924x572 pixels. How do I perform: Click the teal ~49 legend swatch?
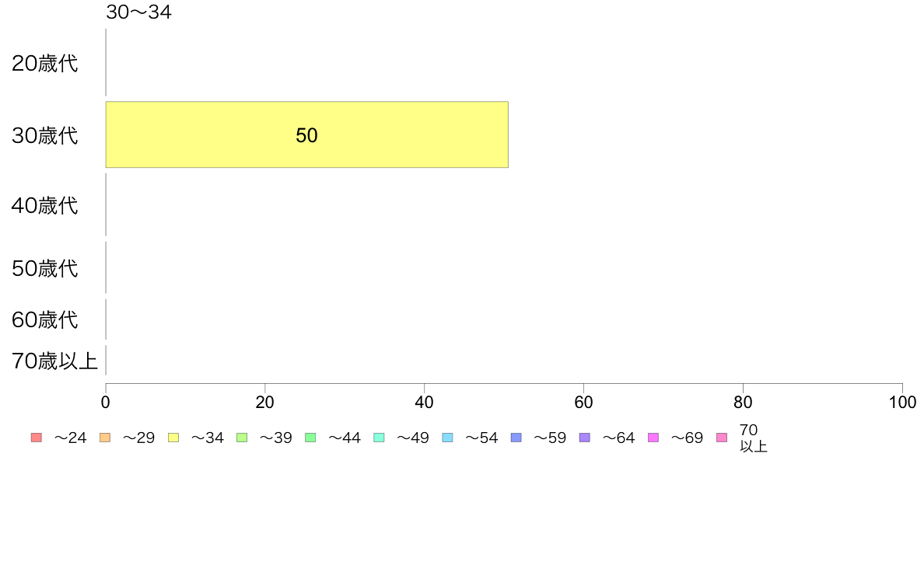click(379, 438)
